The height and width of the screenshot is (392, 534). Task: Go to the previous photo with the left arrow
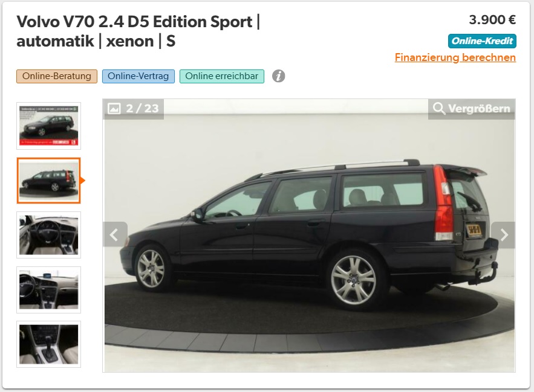coord(115,235)
